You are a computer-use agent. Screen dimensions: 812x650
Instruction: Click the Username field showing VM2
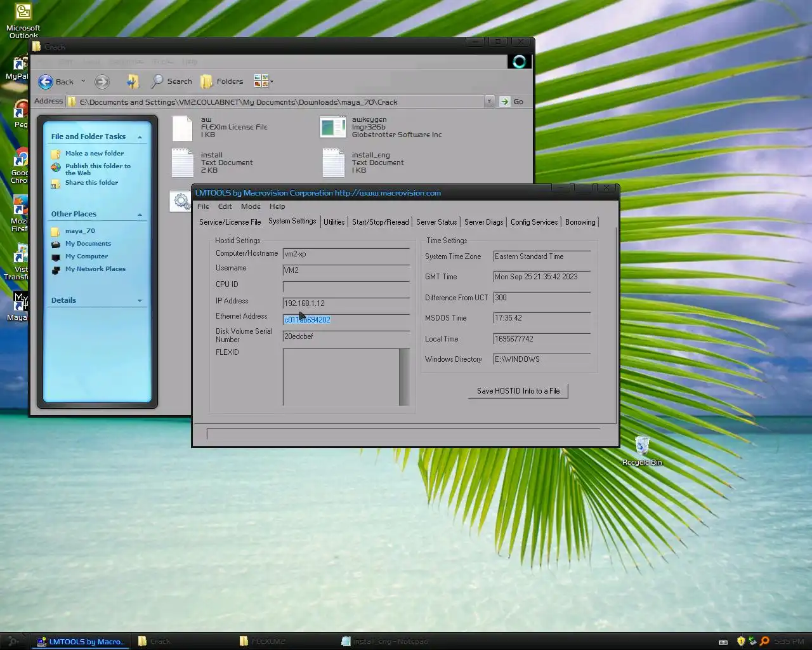(346, 270)
